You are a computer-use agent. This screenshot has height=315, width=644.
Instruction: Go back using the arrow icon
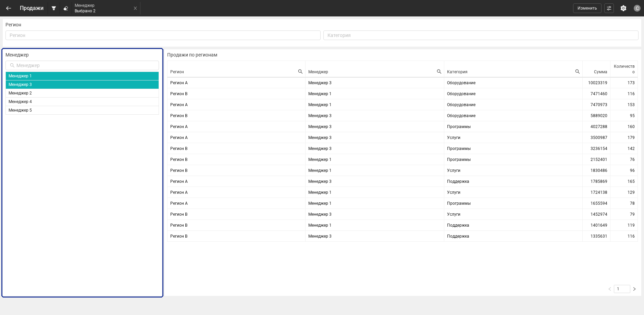tap(9, 8)
